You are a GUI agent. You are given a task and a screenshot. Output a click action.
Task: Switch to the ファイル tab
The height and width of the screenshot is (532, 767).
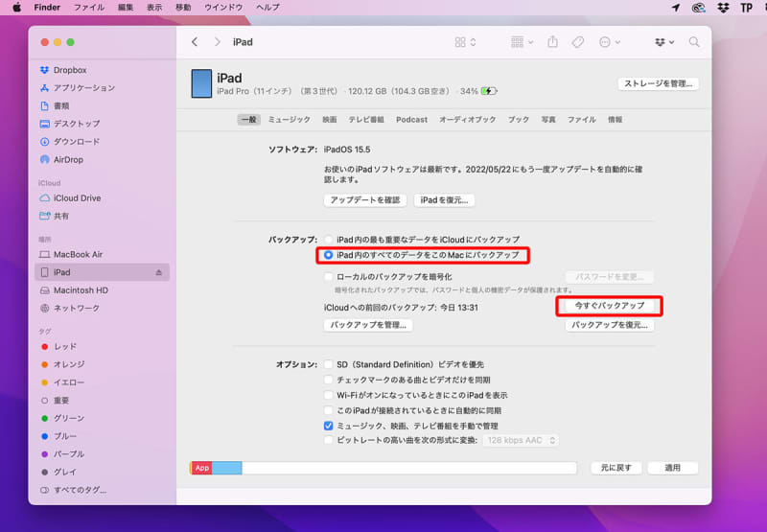pyautogui.click(x=582, y=119)
